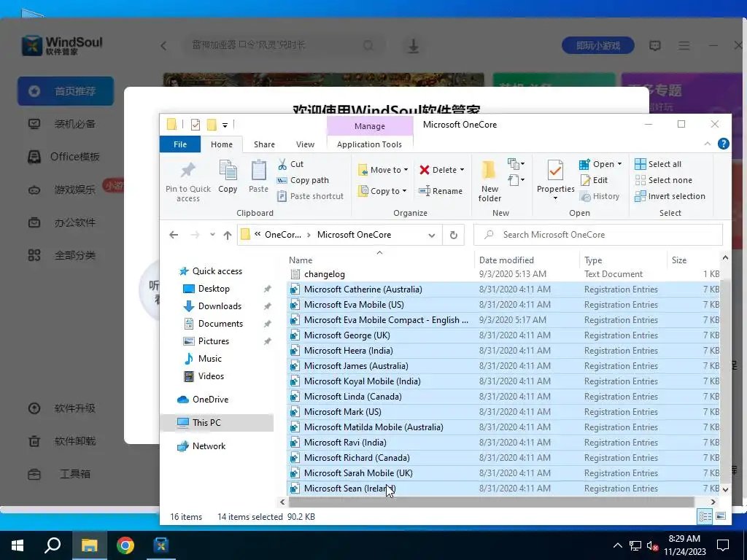The image size is (747, 560).
Task: Switch to Details view icon in status bar
Action: (x=705, y=517)
